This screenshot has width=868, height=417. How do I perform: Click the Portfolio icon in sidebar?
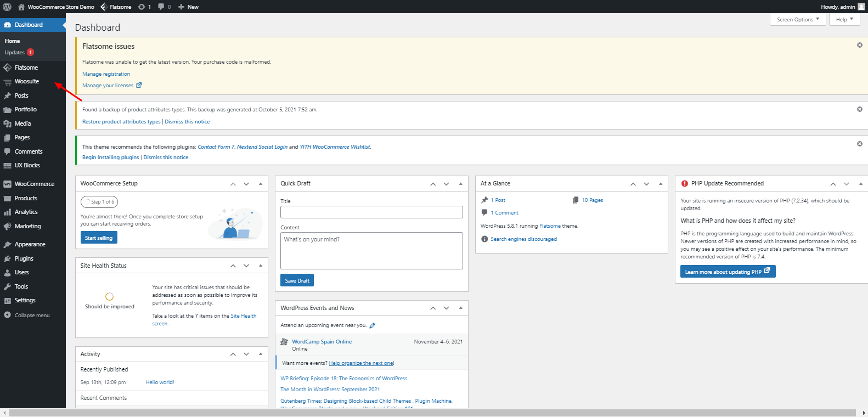[x=7, y=110]
